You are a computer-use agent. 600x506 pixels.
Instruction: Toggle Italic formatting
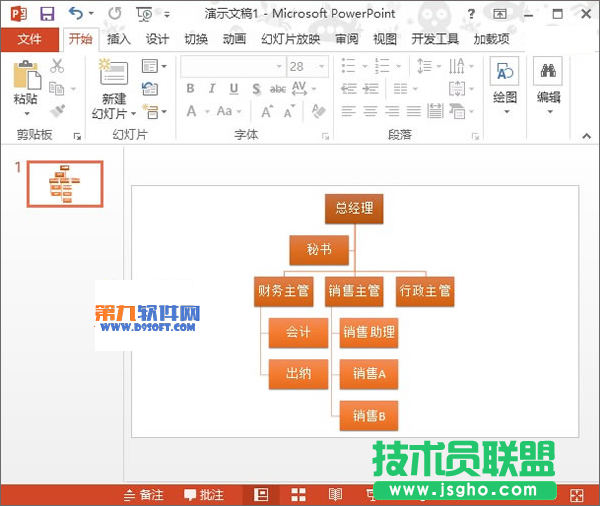(212, 89)
